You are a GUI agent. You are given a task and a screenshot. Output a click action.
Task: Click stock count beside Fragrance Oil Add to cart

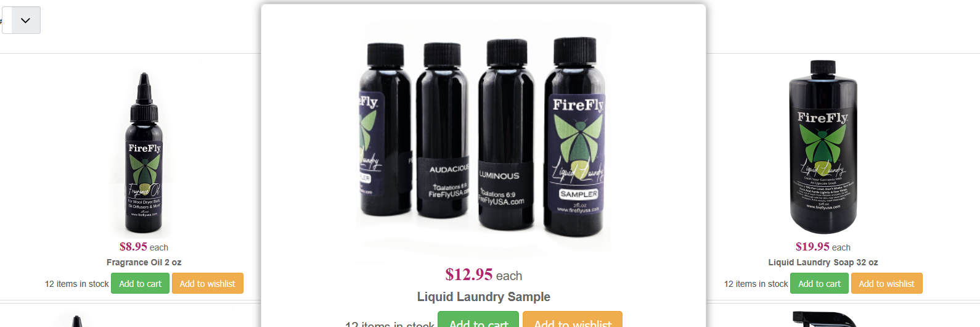[x=76, y=284]
